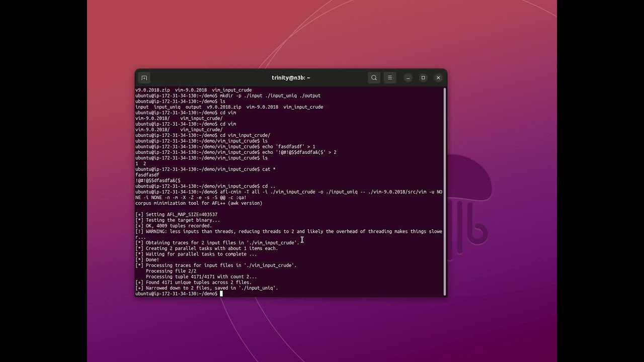This screenshot has height=362, width=644.
Task: Click the final shell prompt with cursor
Action: tap(179, 294)
